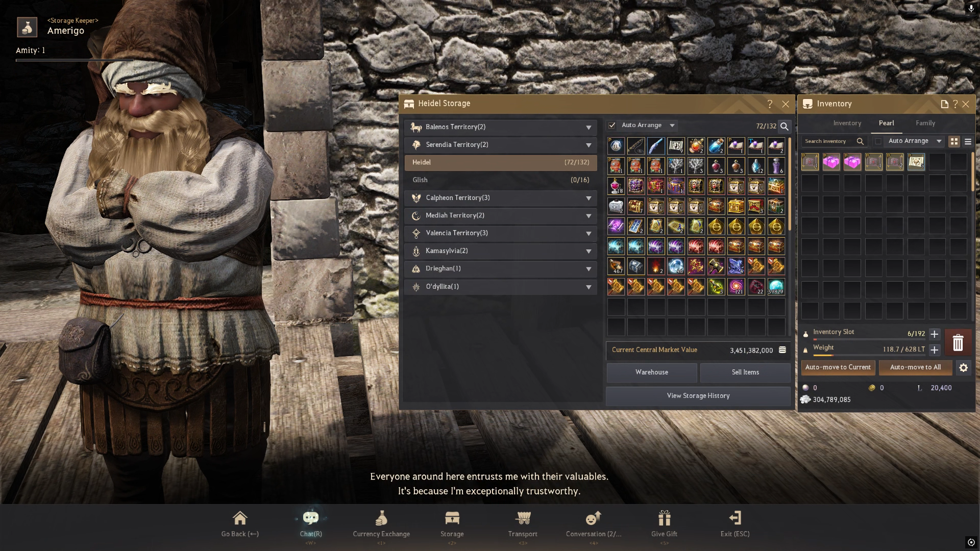This screenshot has width=980, height=551.
Task: Click the Transport wagon icon
Action: click(x=523, y=519)
